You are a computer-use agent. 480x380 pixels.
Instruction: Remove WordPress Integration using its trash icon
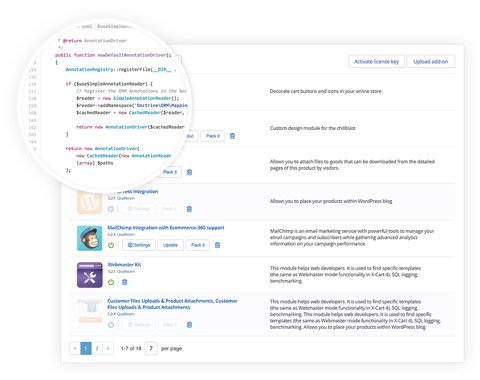[189, 209]
